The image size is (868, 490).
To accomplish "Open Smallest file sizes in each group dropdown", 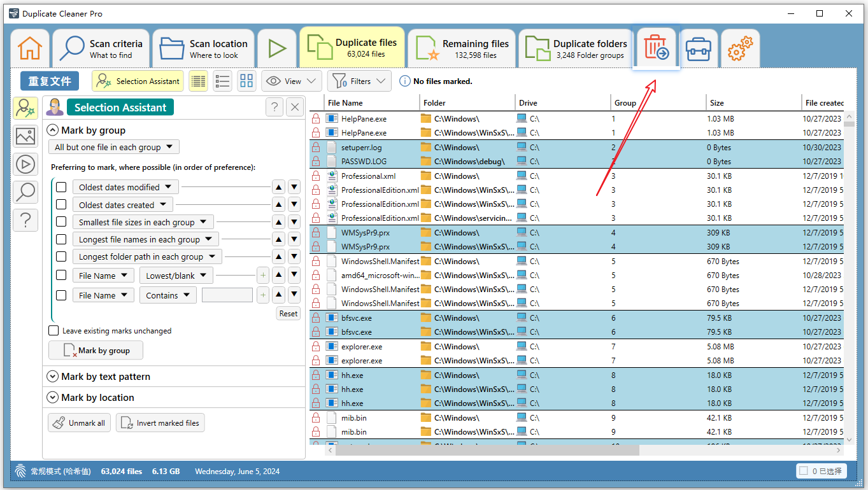I will point(143,222).
